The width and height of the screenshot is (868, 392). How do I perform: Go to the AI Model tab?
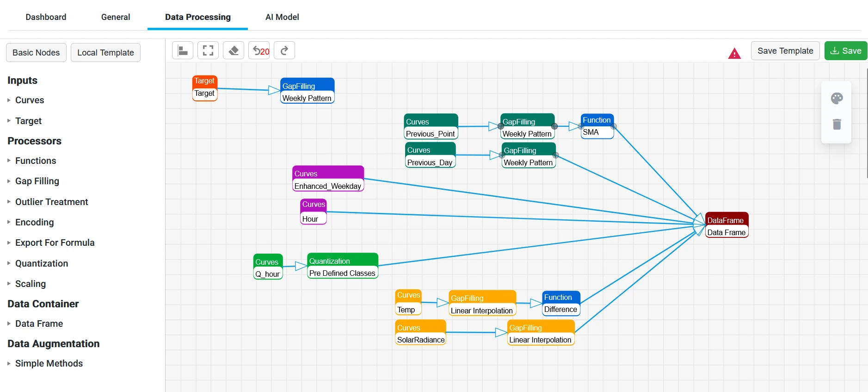pyautogui.click(x=282, y=17)
